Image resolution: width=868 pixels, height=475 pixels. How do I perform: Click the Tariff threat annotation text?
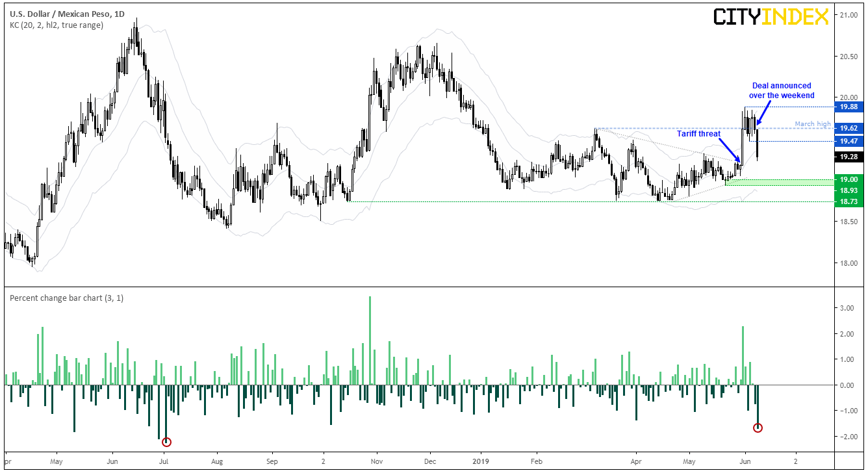click(x=700, y=133)
